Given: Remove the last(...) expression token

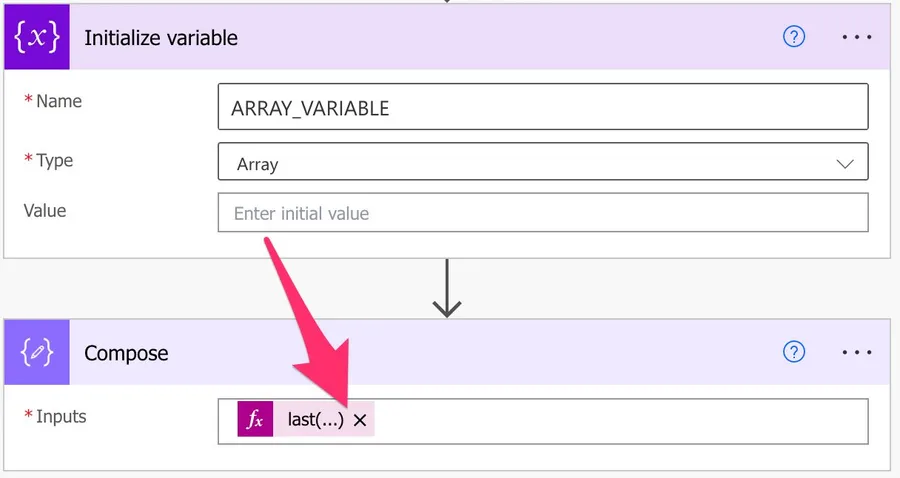Looking at the screenshot, I should 360,421.
